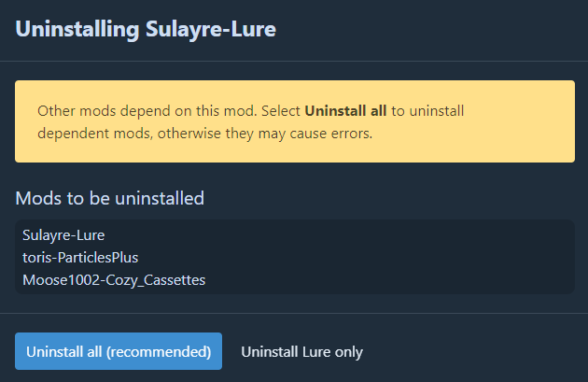Viewport: 588px width, 382px height.
Task: Choose Uninstall Lure only
Action: [301, 351]
